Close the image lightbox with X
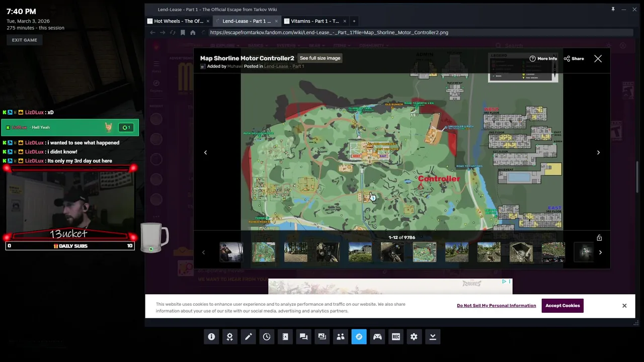Image resolution: width=644 pixels, height=362 pixels. point(598,59)
